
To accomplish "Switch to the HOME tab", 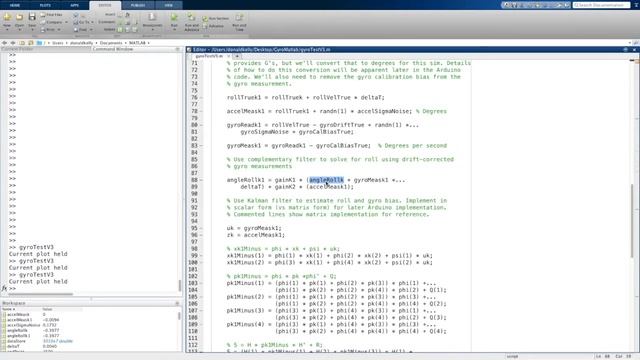I will pyautogui.click(x=15, y=5).
